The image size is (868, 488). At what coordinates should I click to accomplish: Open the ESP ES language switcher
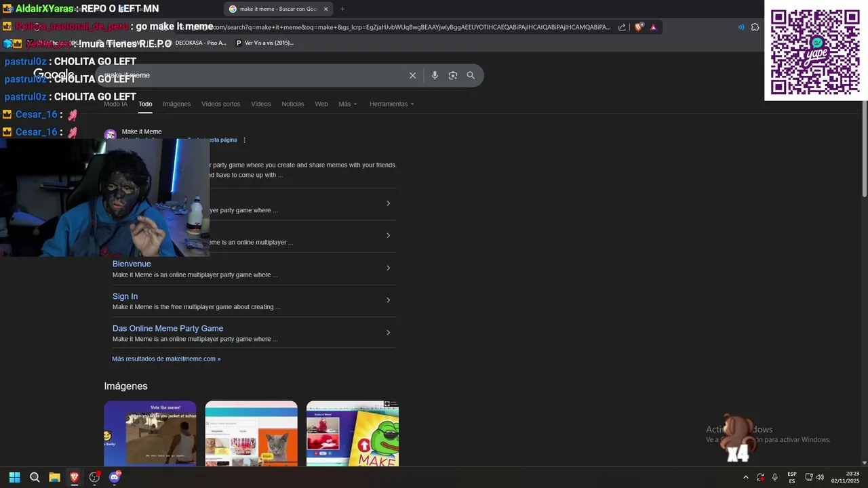[x=792, y=477]
